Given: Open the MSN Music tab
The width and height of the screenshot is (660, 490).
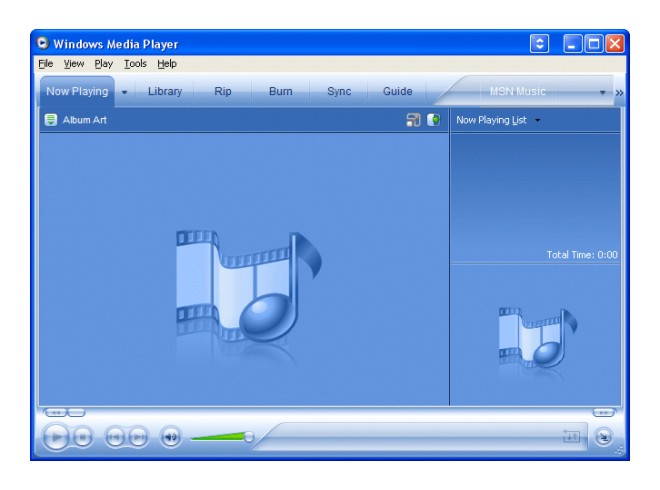Looking at the screenshot, I should 517,91.
